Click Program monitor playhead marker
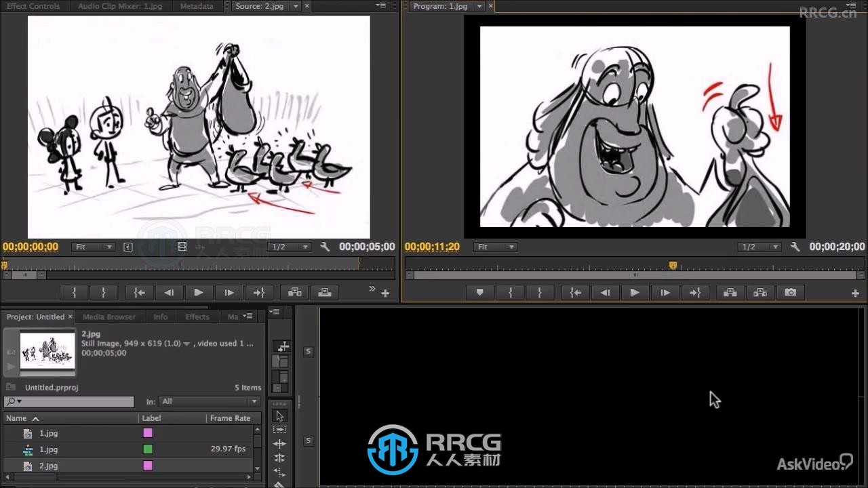Screen dimensions: 868x488 [x=673, y=265]
